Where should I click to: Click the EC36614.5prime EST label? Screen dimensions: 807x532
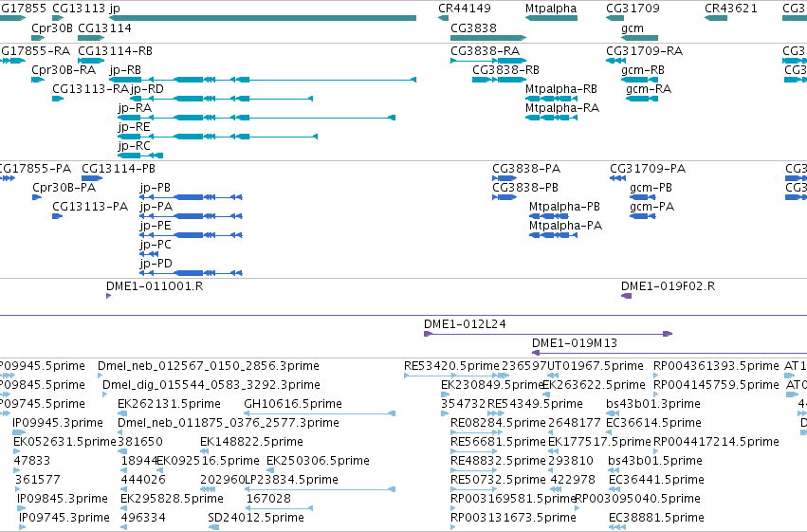point(653,424)
